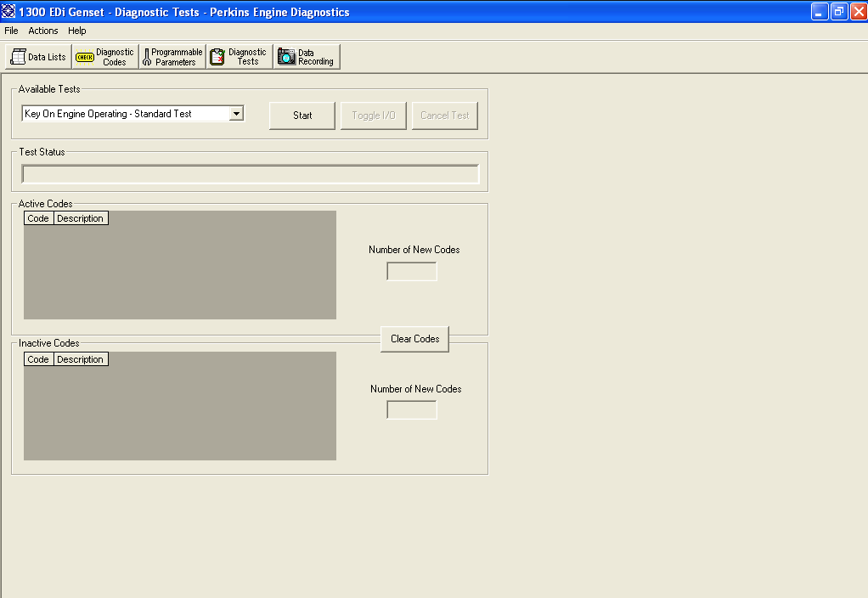Click the application icon in title bar
The image size is (868, 598).
tap(8, 11)
